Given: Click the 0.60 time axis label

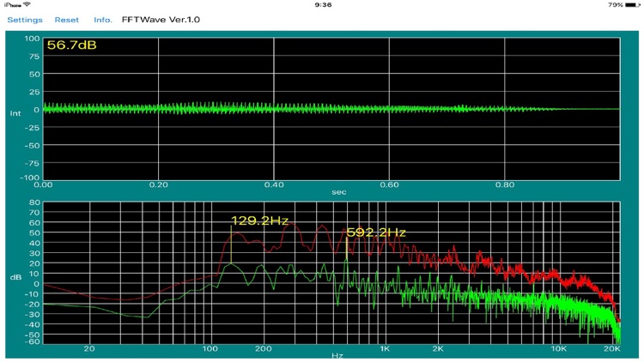Looking at the screenshot, I should 389,184.
